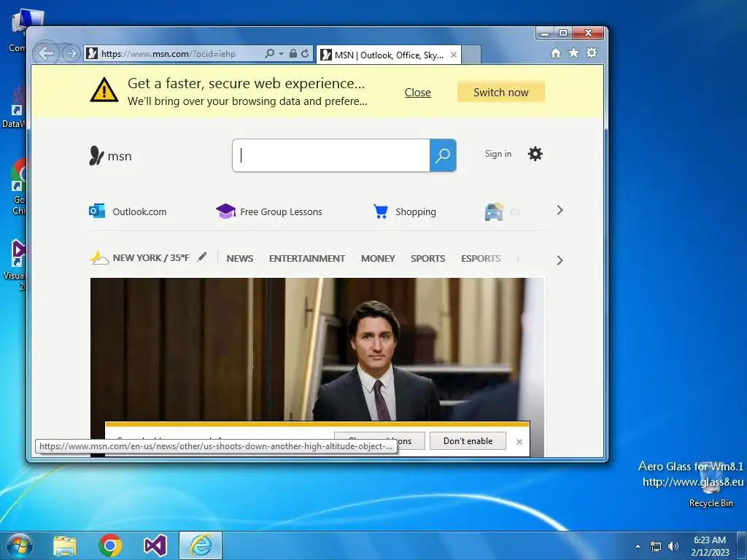Expand more categories with the nav chevron
Viewport: 747px width, 560px height.
pyautogui.click(x=560, y=260)
